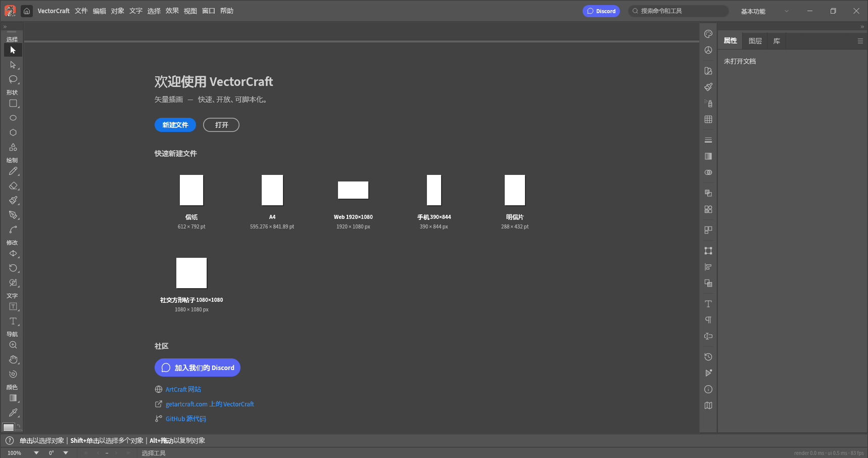The width and height of the screenshot is (868, 458).
Task: Open the 效果 menu
Action: 172,11
